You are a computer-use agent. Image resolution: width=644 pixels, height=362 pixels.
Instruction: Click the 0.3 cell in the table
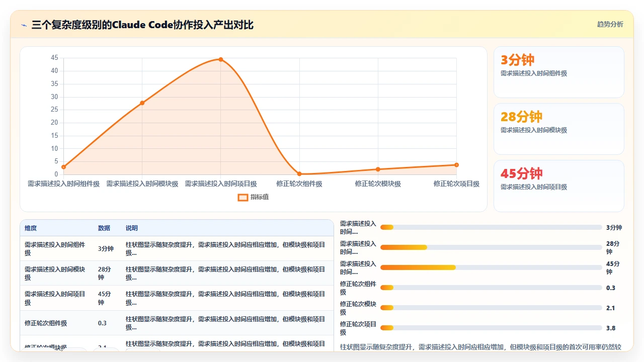[x=102, y=323]
